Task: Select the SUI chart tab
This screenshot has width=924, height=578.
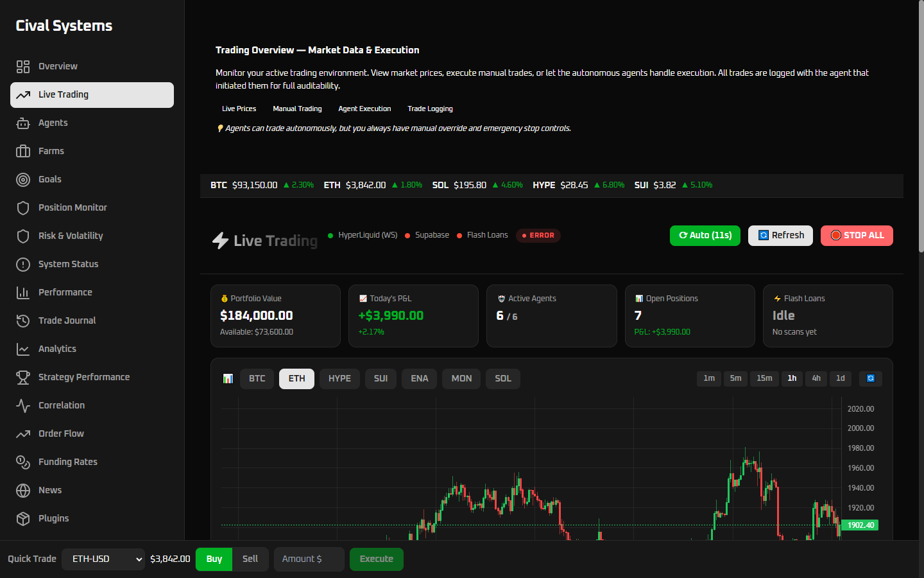Action: click(x=381, y=379)
